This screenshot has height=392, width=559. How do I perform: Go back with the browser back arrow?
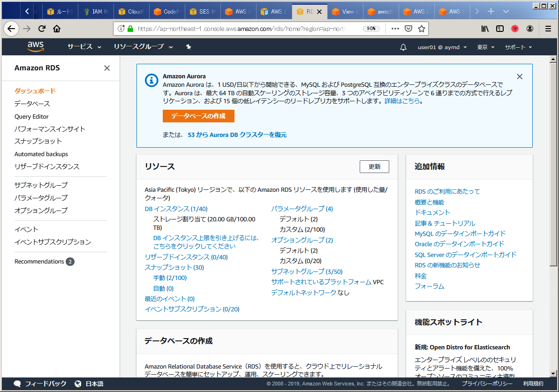click(11, 29)
